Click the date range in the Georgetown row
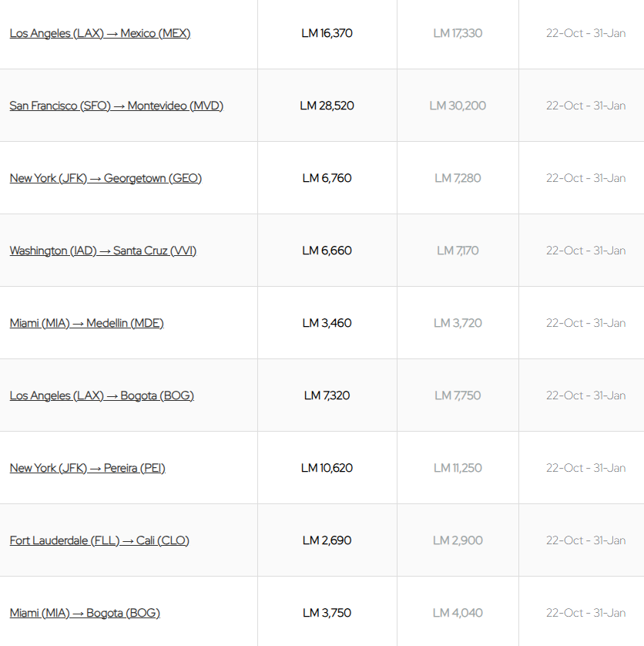The width and height of the screenshot is (644, 646). (585, 178)
